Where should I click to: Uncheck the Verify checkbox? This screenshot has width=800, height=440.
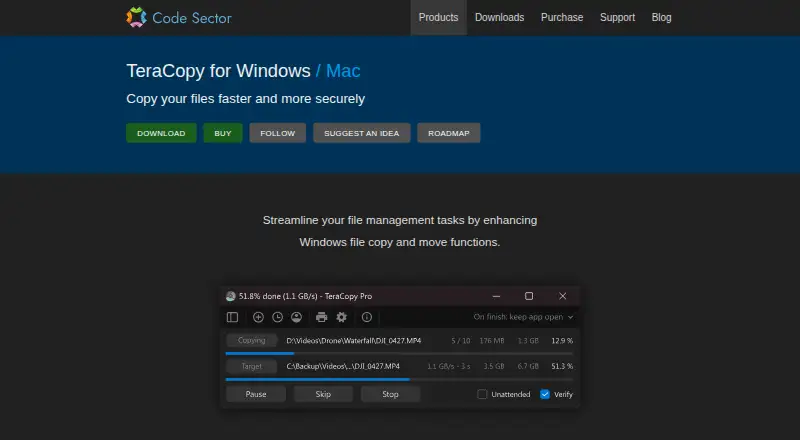[x=545, y=394]
